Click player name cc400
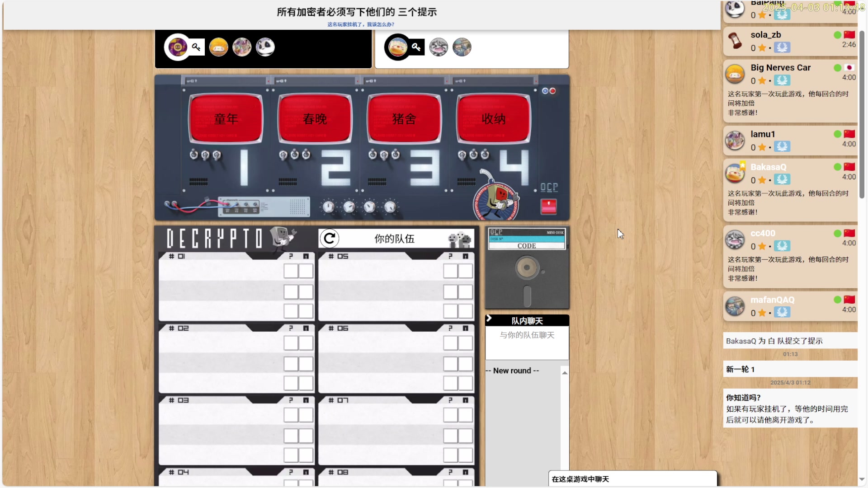The image size is (868, 488). (763, 234)
